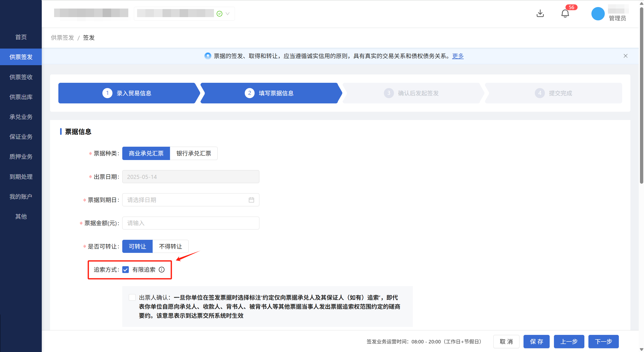Close the notice banner
Screen dimensions: 644x352
pyautogui.click(x=625, y=56)
